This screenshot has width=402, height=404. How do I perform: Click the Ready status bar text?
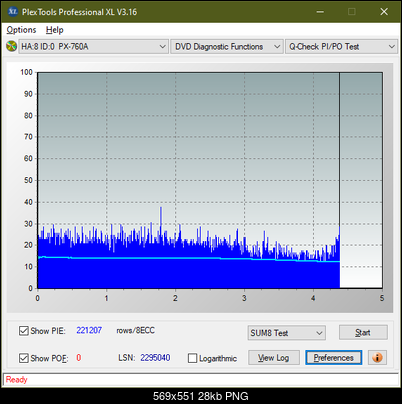pos(17,379)
